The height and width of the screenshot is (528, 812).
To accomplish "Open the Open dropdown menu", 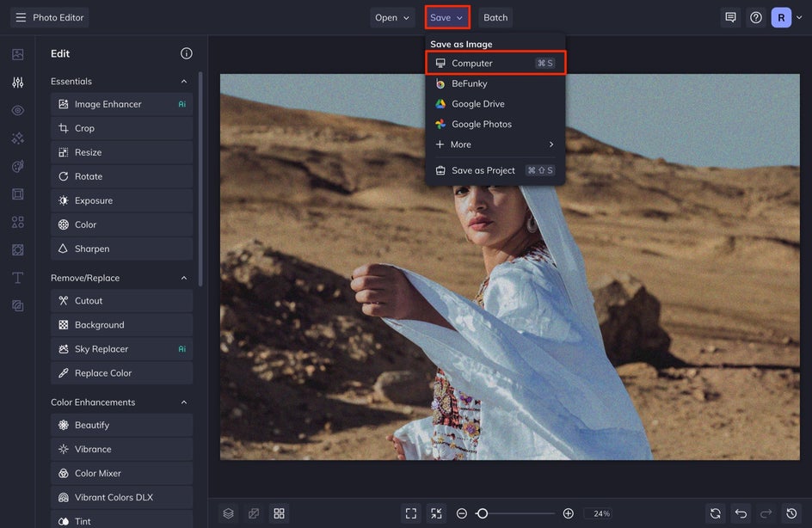I will click(392, 17).
